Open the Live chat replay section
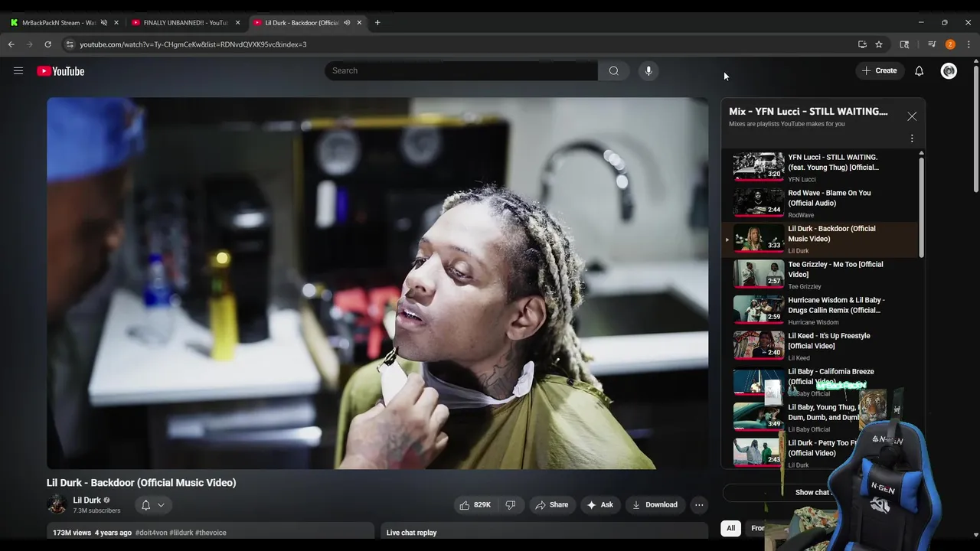Image resolution: width=980 pixels, height=551 pixels. [544, 532]
